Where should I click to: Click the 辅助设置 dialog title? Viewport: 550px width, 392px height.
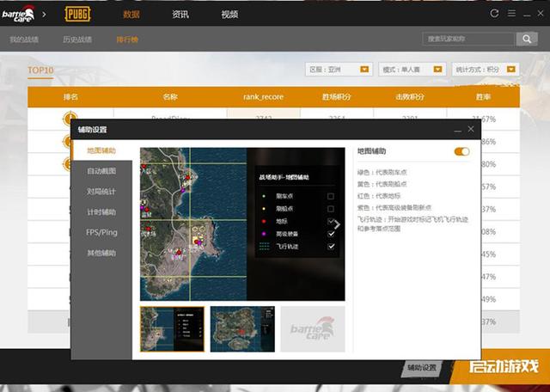click(x=92, y=130)
